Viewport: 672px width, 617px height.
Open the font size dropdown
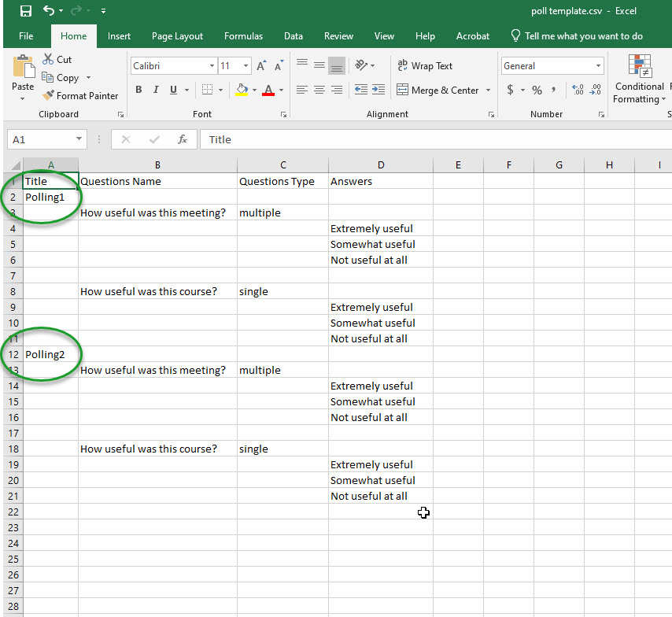(244, 65)
